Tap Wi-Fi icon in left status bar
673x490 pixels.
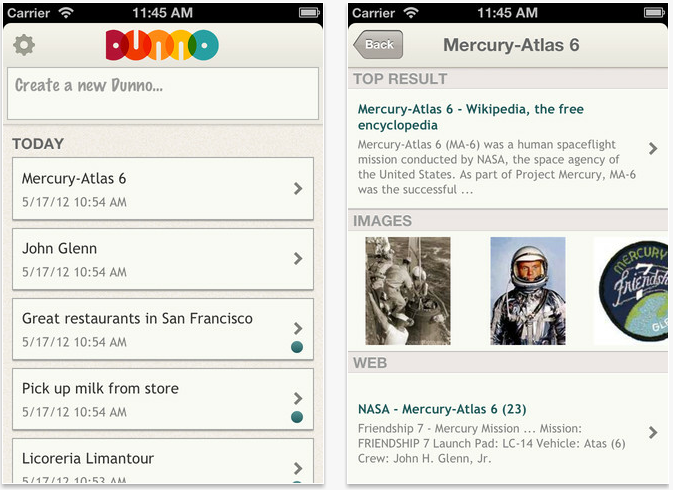pyautogui.click(x=66, y=13)
